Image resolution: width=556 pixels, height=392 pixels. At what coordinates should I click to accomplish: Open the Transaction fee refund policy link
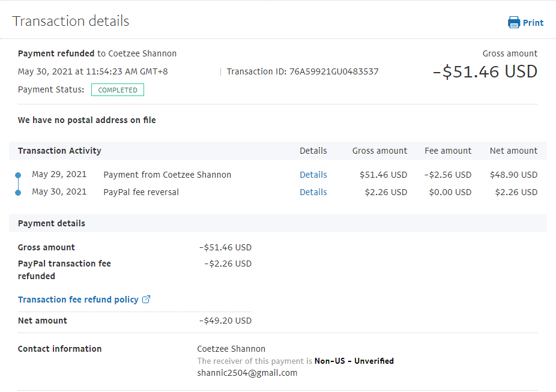pos(78,300)
